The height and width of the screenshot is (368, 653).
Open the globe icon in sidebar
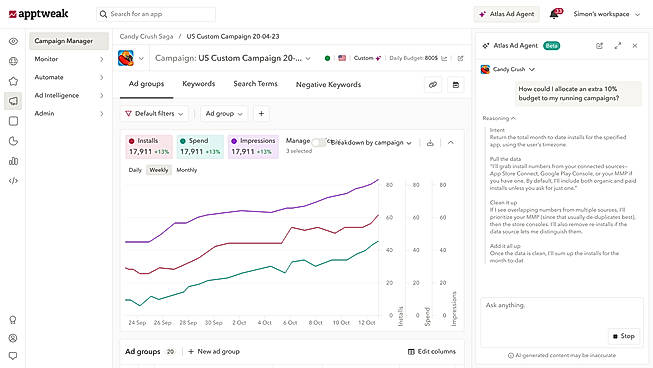pyautogui.click(x=13, y=61)
